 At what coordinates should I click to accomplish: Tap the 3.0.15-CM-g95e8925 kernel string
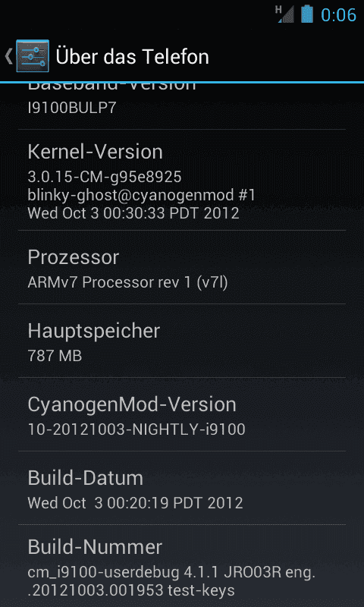pyautogui.click(x=105, y=177)
